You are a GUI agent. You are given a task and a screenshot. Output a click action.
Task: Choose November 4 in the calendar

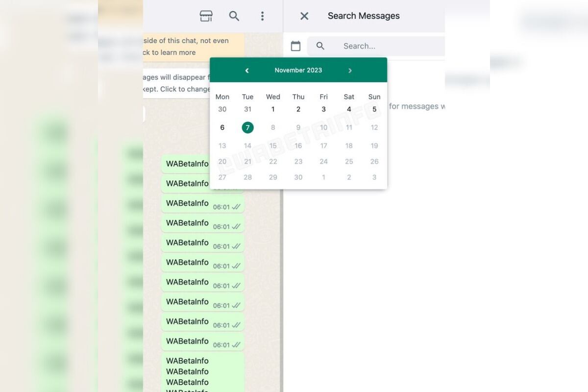(x=349, y=109)
